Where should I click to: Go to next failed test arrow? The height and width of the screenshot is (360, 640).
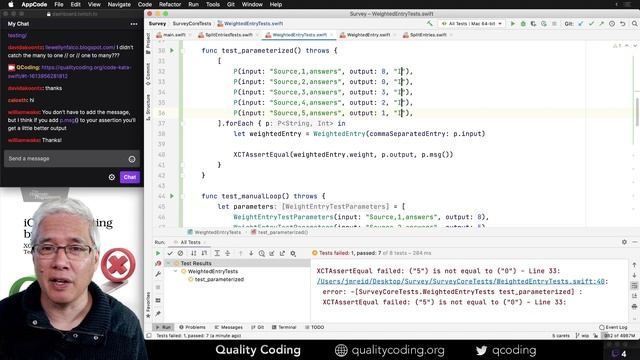[251, 253]
